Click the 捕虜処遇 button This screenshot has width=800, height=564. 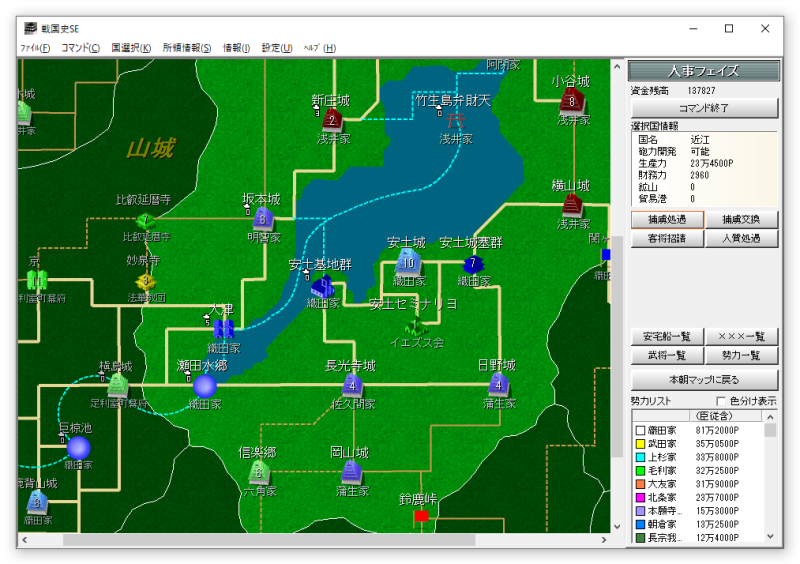[x=667, y=219]
